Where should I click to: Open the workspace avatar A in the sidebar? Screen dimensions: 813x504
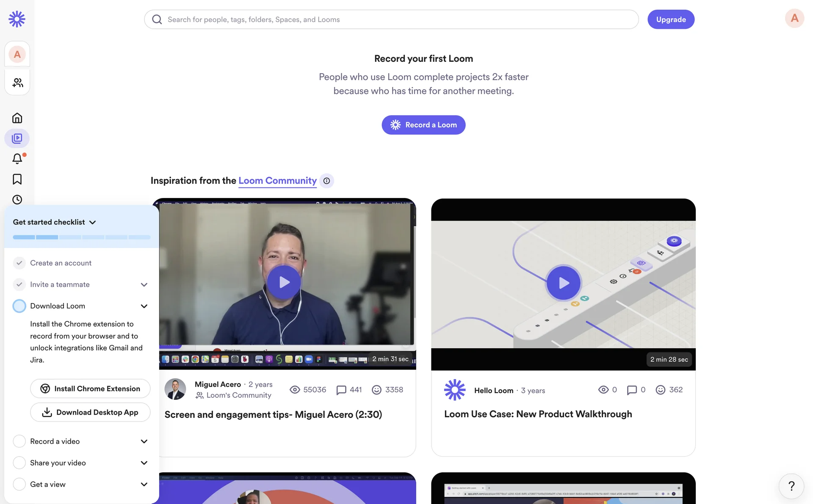pyautogui.click(x=17, y=54)
